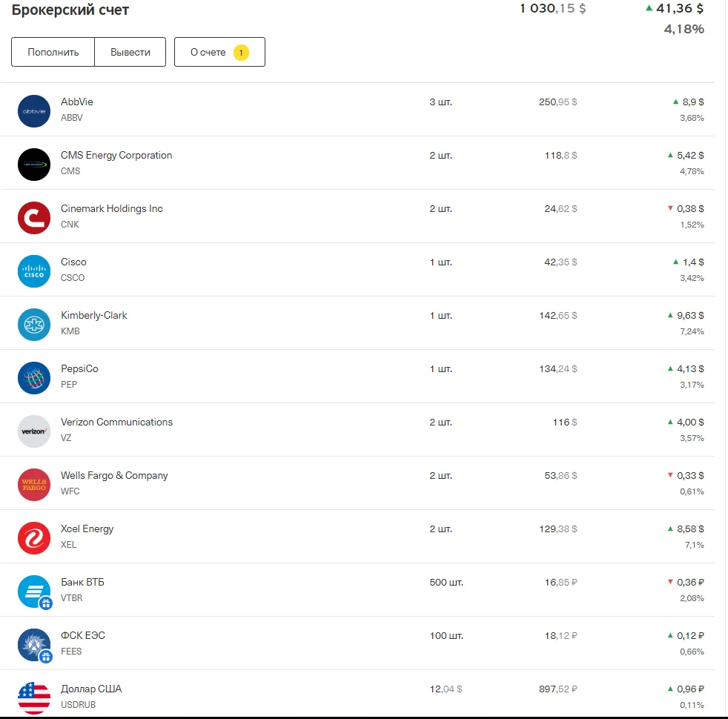
Task: Select the PepsiCo globe logo
Action: tap(33, 377)
